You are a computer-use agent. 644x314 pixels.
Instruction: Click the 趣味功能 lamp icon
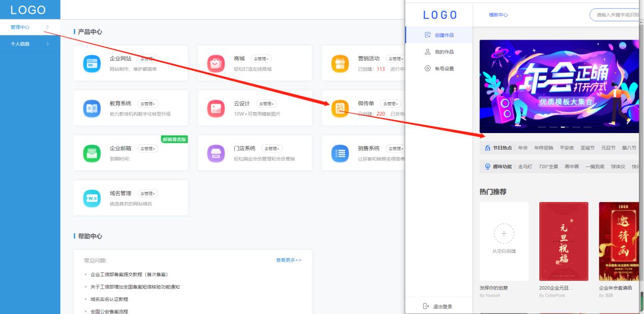tap(486, 166)
